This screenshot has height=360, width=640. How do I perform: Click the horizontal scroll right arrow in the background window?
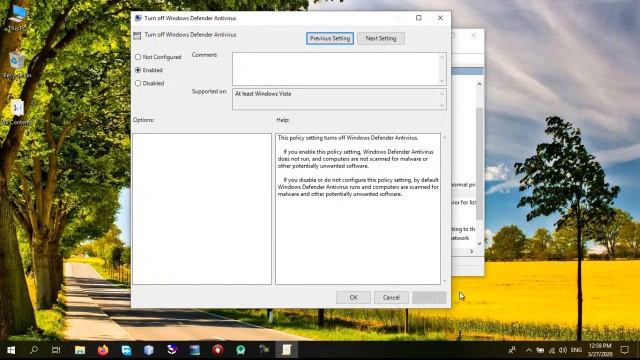pyautogui.click(x=472, y=251)
